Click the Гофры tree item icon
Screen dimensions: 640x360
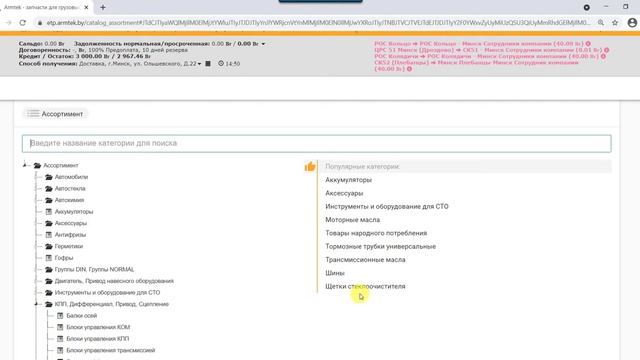point(49,258)
